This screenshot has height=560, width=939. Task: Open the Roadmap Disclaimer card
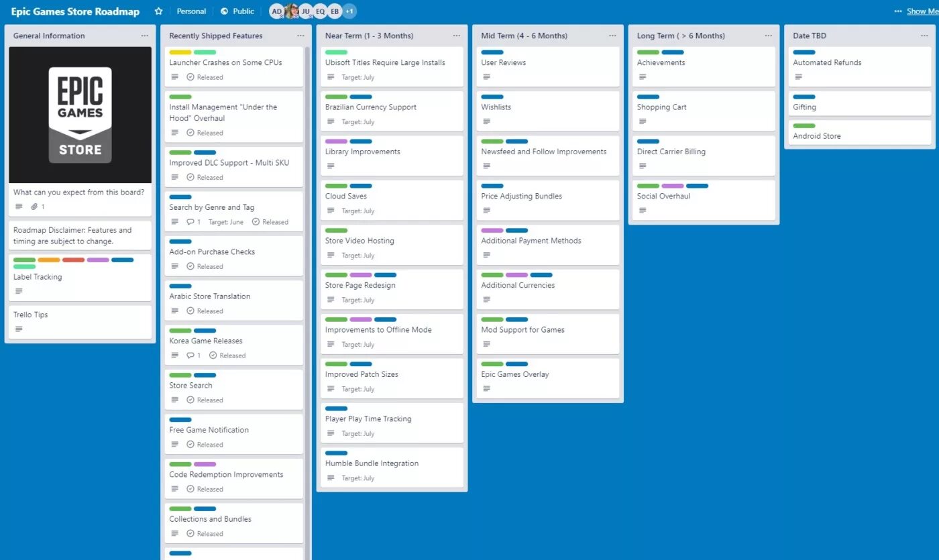coord(80,235)
